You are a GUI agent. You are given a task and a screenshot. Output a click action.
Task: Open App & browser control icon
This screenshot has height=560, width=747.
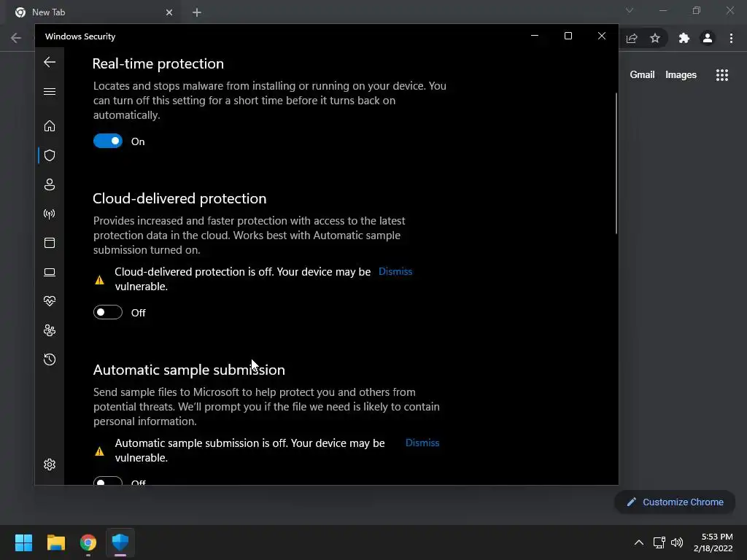50,243
